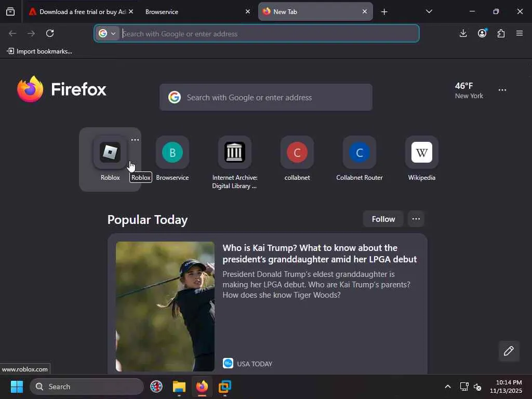Open the clock showing 10:14 PM

506,387
